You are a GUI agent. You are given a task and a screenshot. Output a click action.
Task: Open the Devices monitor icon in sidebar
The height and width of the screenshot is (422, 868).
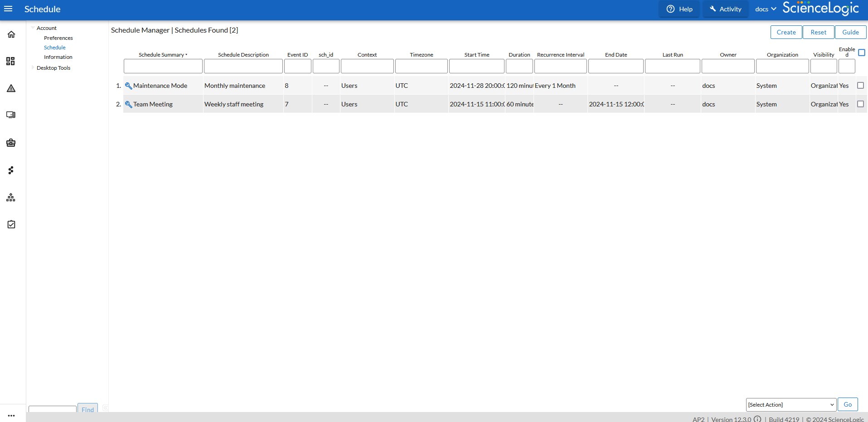pos(11,115)
